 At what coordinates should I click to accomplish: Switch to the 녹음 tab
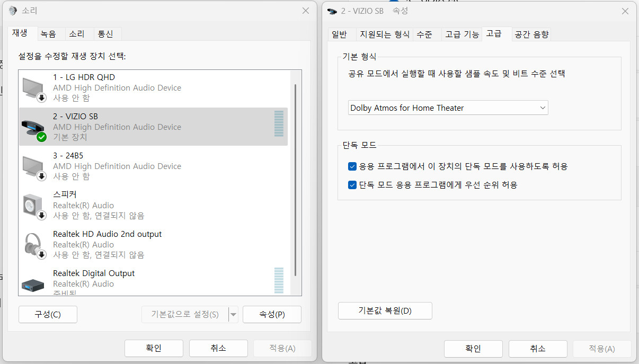48,34
